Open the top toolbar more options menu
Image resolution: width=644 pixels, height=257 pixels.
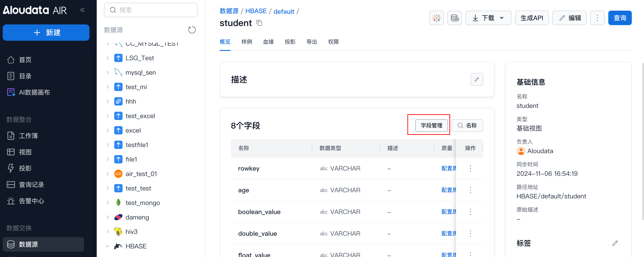point(597,18)
